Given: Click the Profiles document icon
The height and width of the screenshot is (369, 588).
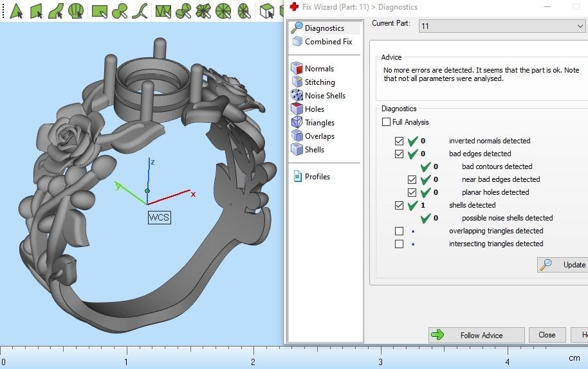Looking at the screenshot, I should click(298, 176).
